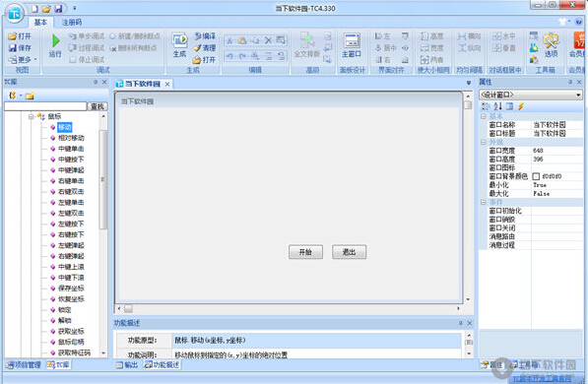
Task: Click the 编译 compile icon
Action: (x=198, y=36)
